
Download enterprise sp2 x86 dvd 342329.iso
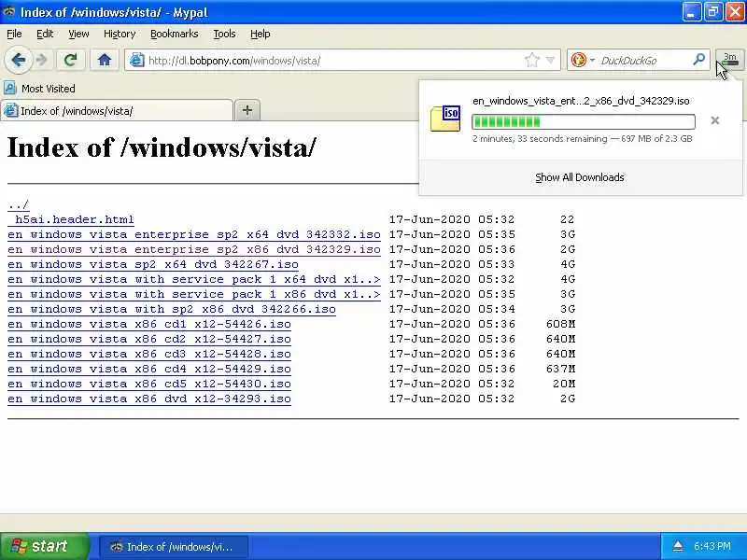(194, 249)
